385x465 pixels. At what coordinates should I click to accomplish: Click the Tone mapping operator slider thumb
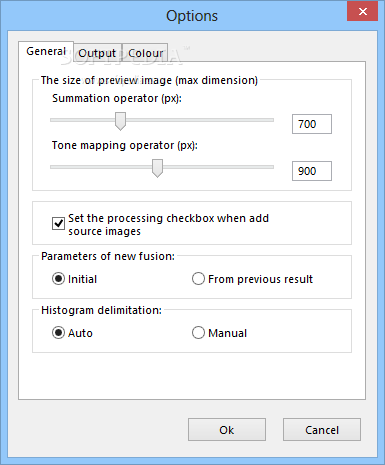pos(157,168)
